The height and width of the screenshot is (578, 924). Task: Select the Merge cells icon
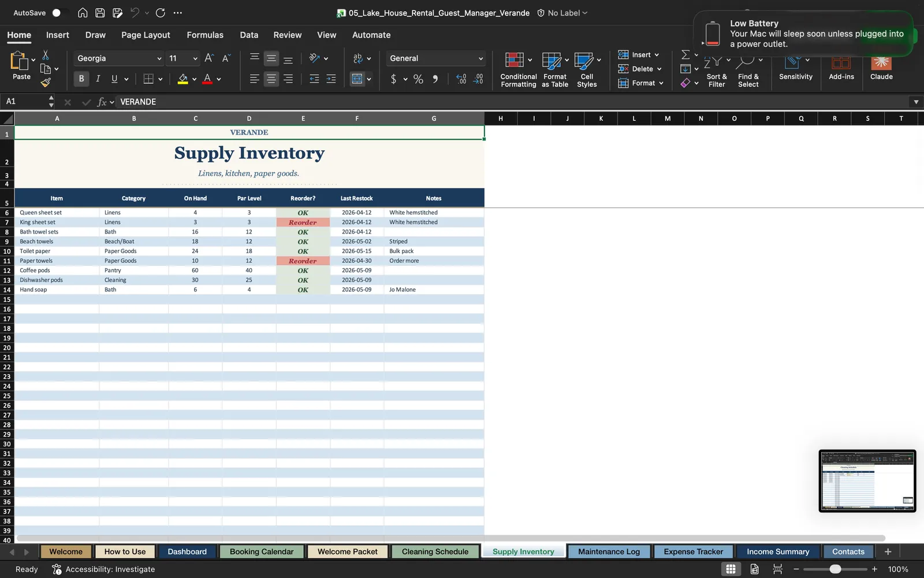(357, 79)
